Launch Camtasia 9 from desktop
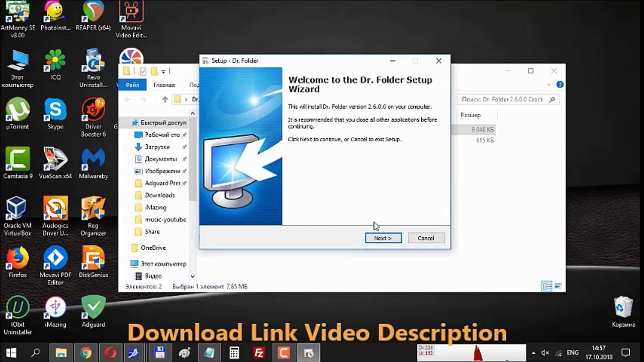Screen dimensions: 644x362 (18, 163)
